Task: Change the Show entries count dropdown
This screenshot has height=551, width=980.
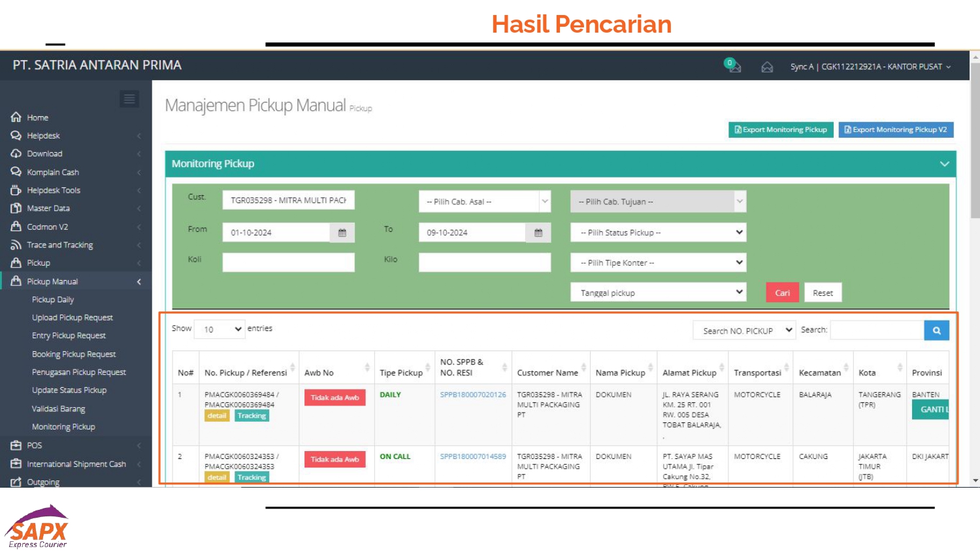Action: point(220,330)
